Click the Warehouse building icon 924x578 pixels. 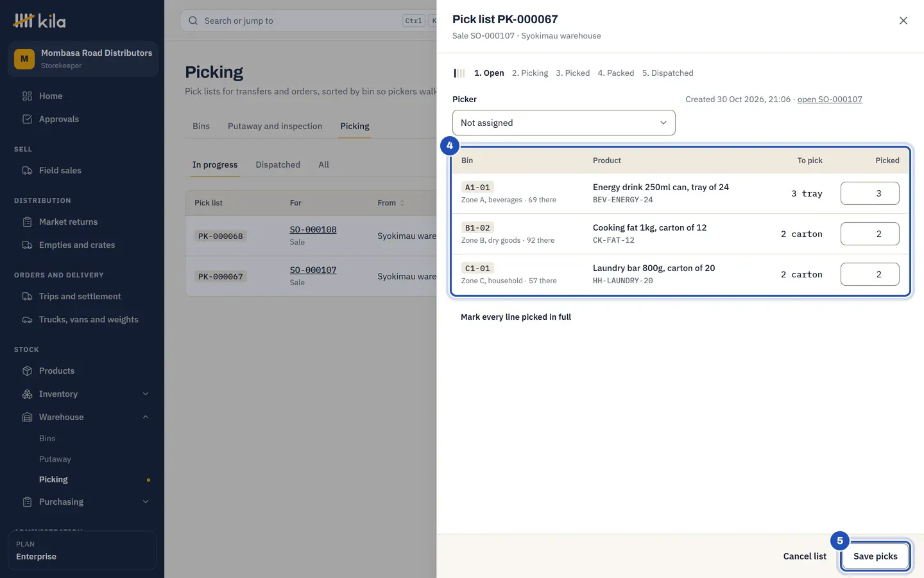[x=27, y=417]
